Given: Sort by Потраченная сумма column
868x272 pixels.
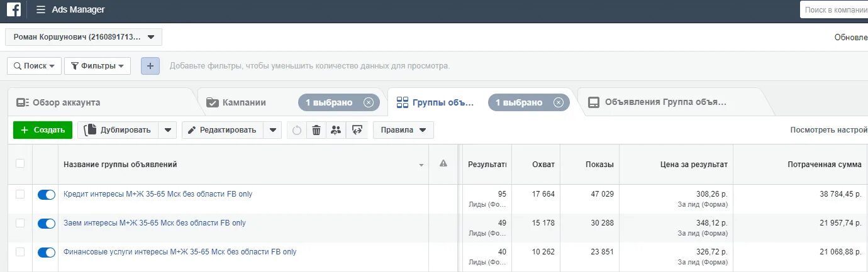Looking at the screenshot, I should click(x=825, y=165).
